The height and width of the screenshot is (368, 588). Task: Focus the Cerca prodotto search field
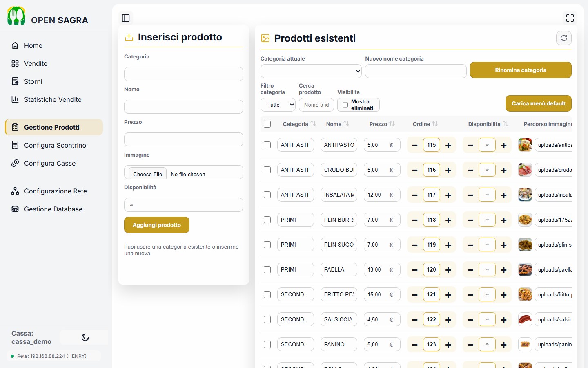(x=316, y=105)
